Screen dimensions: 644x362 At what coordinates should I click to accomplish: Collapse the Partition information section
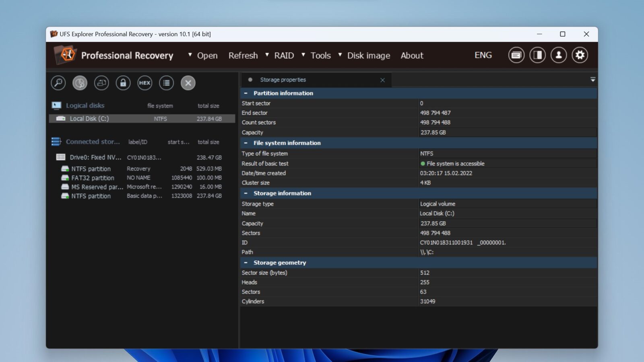[246, 93]
